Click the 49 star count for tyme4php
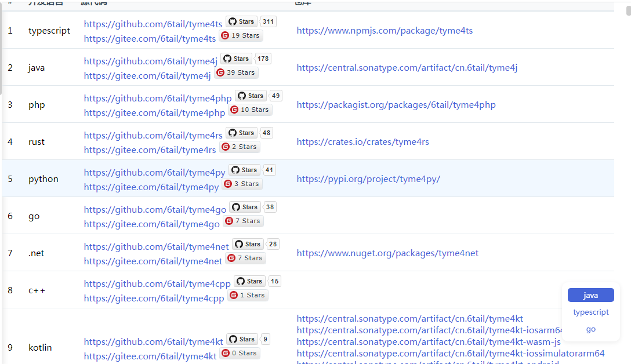Screen dimensions: 631x364 275,96
